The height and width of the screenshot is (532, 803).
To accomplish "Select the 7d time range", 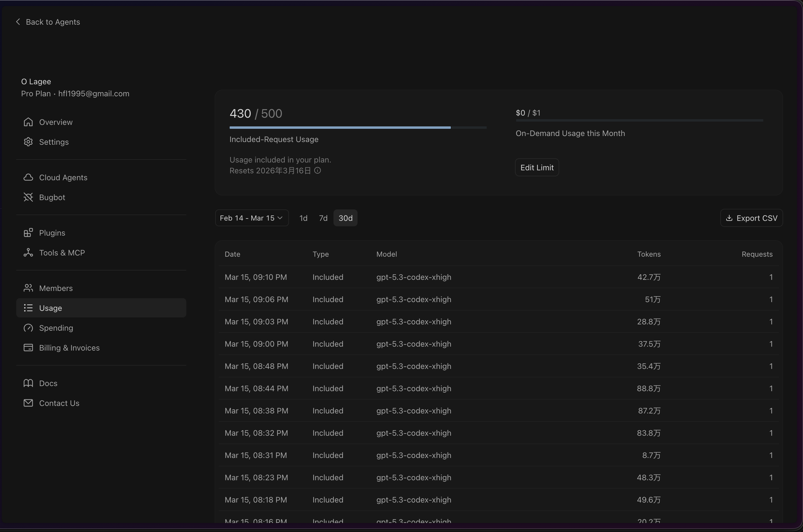I will 323,218.
